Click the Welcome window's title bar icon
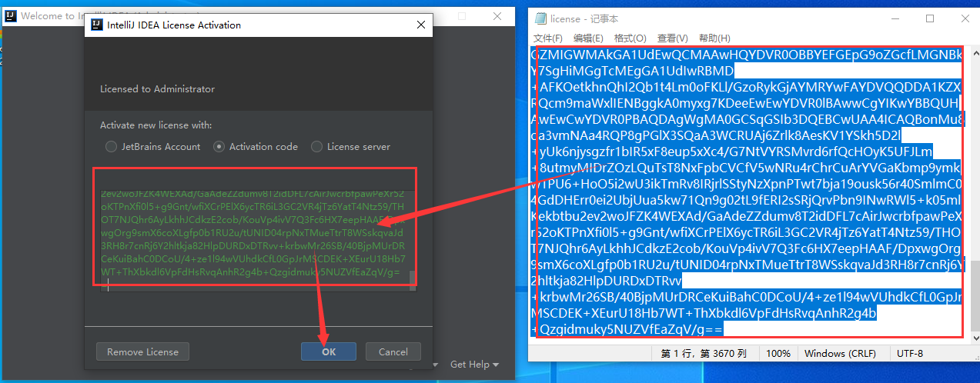Screen dimensions: 980x383 click(x=10, y=15)
